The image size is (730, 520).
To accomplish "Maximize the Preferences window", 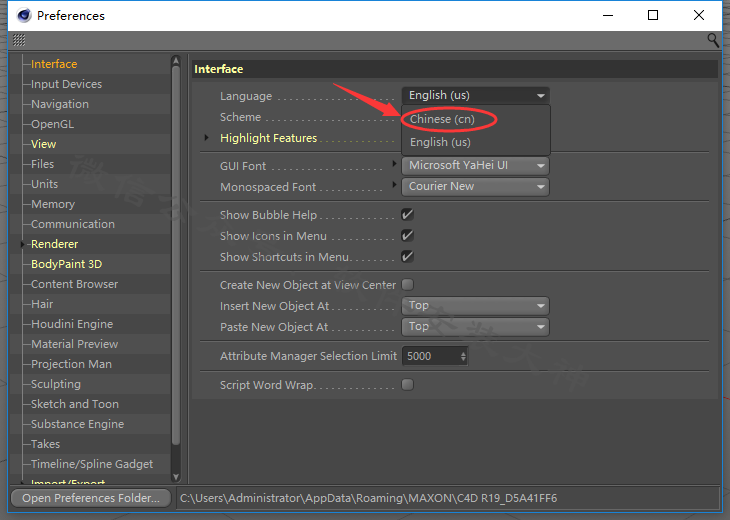I will coord(653,15).
